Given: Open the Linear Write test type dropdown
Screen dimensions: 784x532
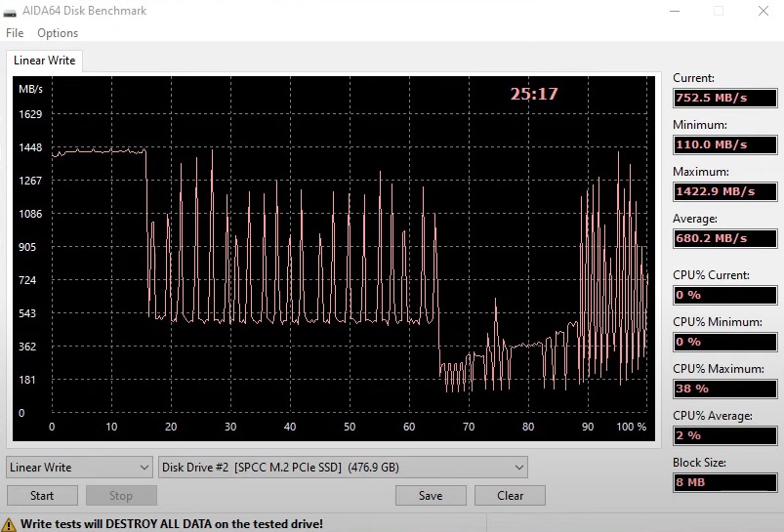Looking at the screenshot, I should [79, 468].
